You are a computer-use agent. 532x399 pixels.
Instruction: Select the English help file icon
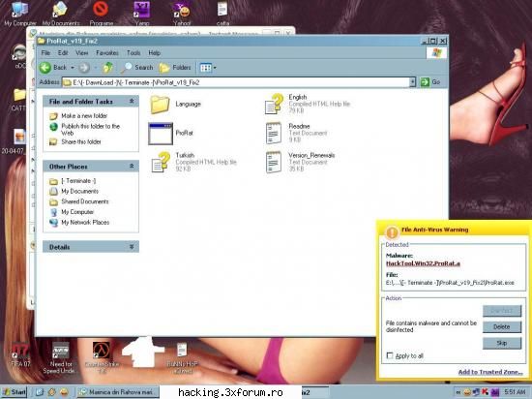pyautogui.click(x=274, y=104)
